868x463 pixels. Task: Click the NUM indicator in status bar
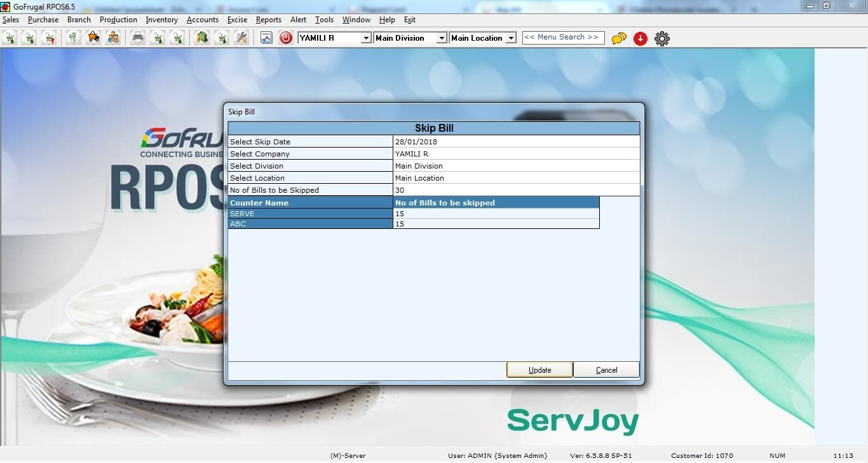point(777,455)
